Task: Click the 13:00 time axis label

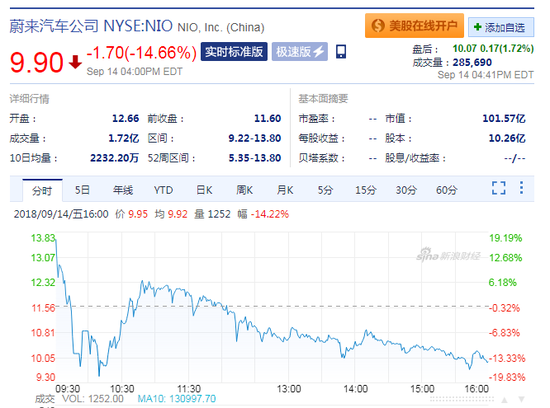Action: [289, 389]
